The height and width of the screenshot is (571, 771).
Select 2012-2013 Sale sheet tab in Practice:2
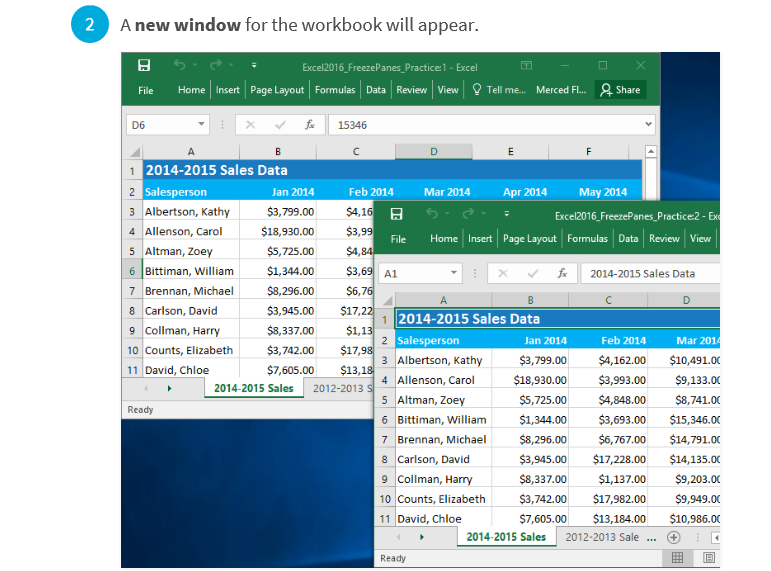coord(602,537)
